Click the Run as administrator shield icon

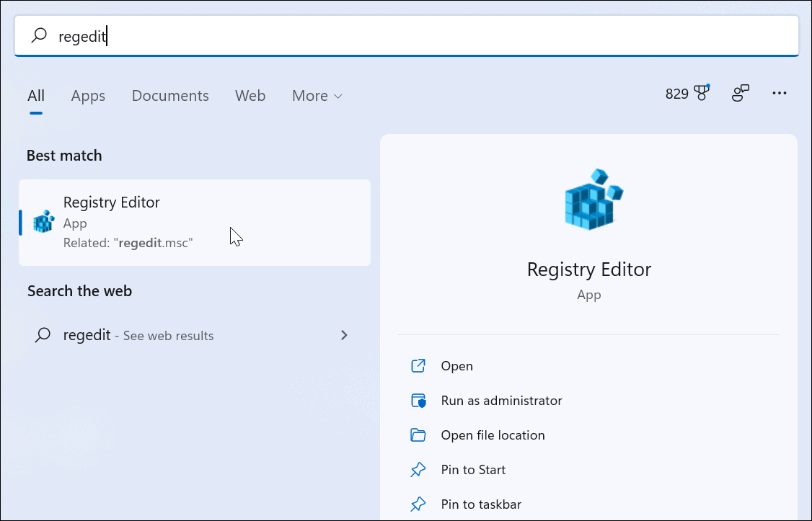coord(418,401)
